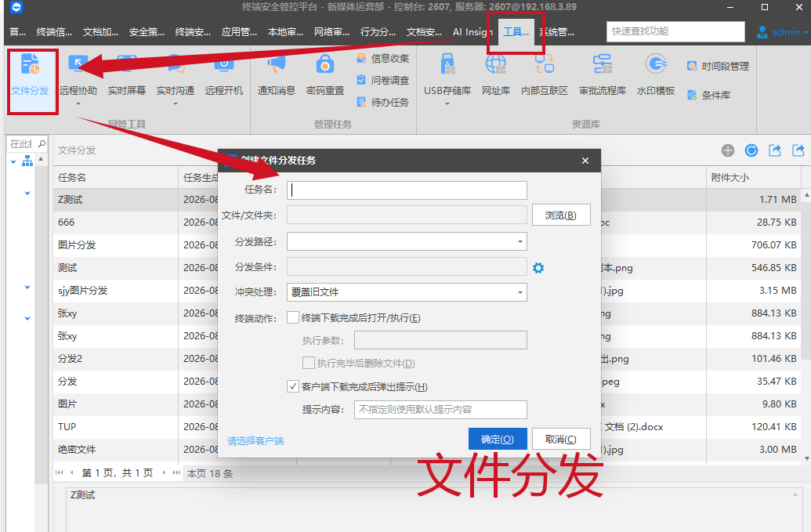Open 条件库 condition library
Image resolution: width=811 pixels, height=532 pixels.
coord(708,95)
